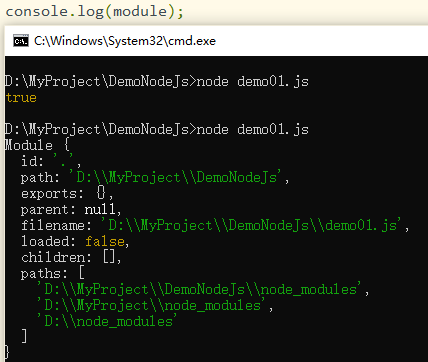Click the 'parent: null' line

click(71, 209)
